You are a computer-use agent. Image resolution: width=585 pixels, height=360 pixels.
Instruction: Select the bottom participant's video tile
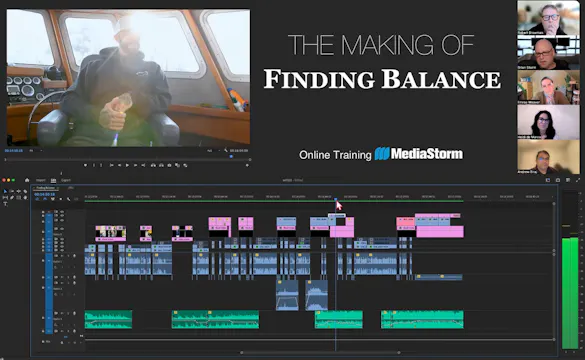tap(548, 157)
